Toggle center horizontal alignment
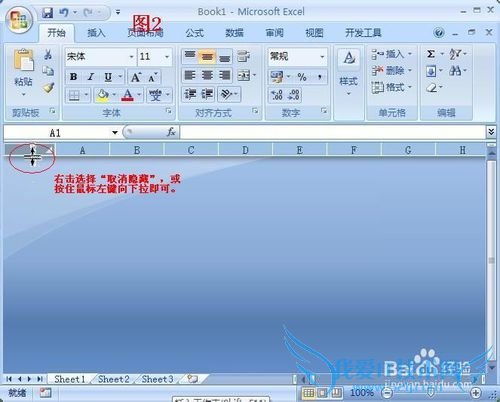This screenshot has width=500, height=402. (207, 76)
